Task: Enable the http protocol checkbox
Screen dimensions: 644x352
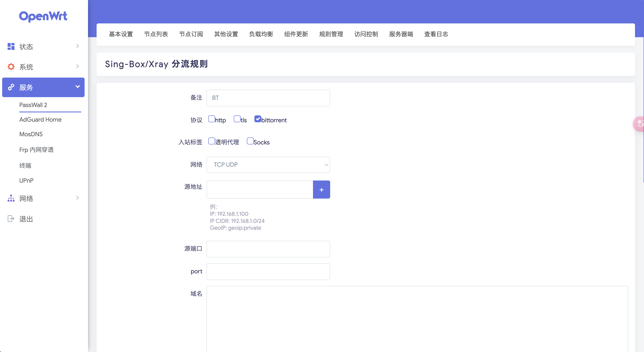Action: tap(211, 119)
